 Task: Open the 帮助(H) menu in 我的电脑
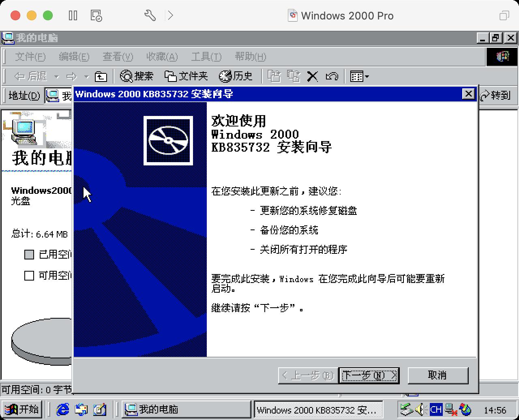pos(250,57)
